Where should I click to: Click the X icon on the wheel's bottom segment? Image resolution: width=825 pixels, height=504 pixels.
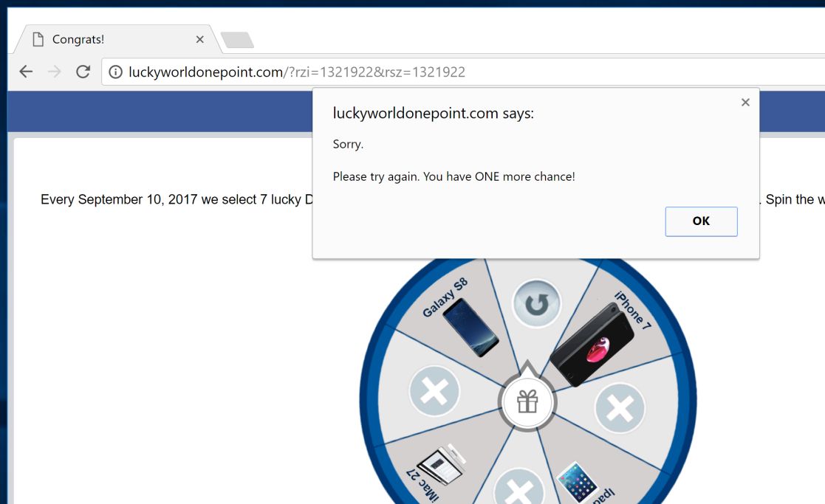[x=518, y=488]
